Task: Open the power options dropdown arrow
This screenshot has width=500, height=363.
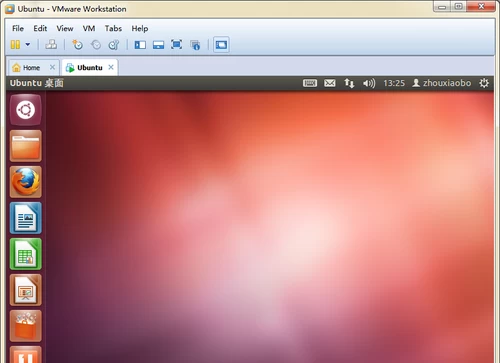Action: [x=28, y=44]
